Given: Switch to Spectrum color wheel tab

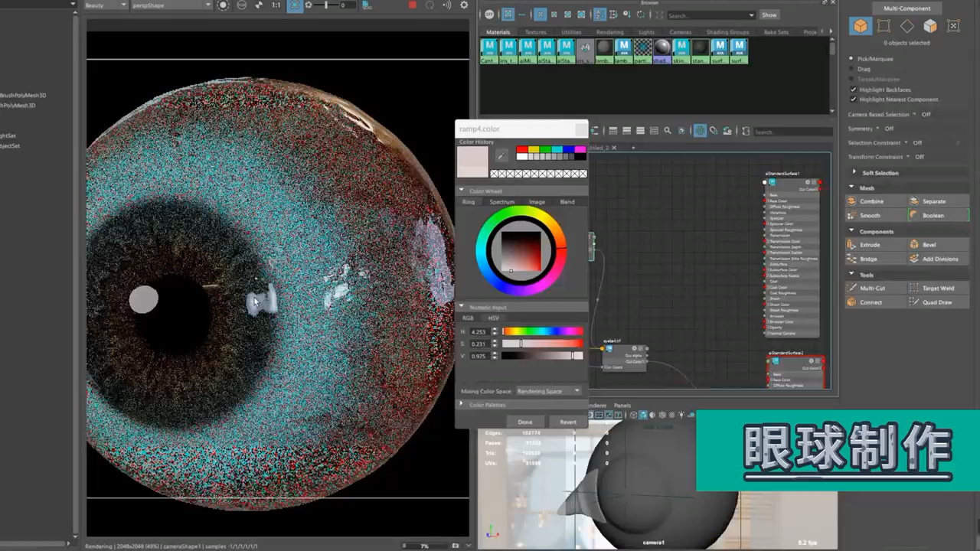Looking at the screenshot, I should pos(502,202).
